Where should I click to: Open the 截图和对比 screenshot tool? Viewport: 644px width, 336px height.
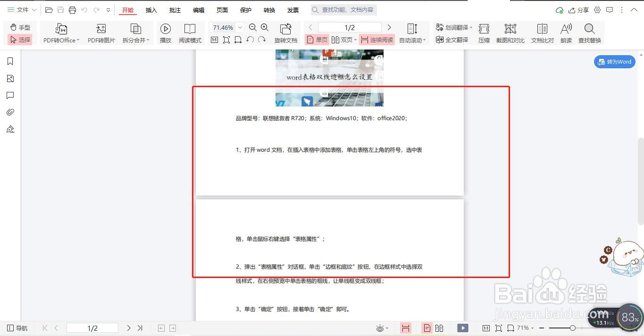point(510,33)
